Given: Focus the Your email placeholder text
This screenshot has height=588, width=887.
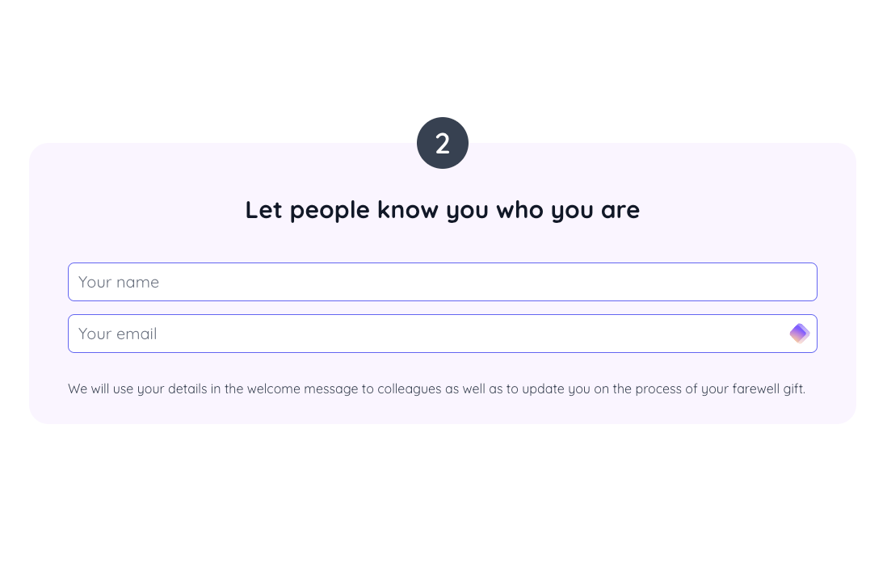Looking at the screenshot, I should (117, 334).
